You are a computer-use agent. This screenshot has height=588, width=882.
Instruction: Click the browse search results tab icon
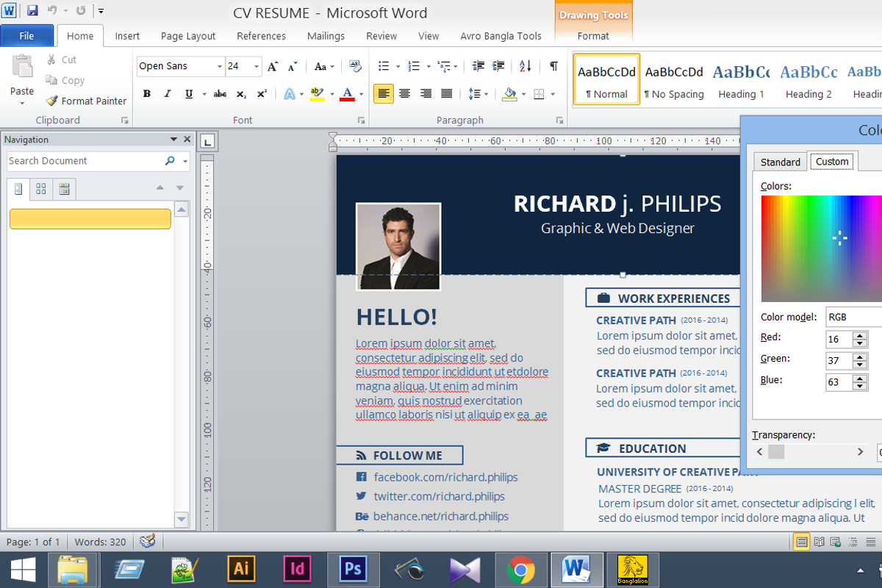[64, 189]
